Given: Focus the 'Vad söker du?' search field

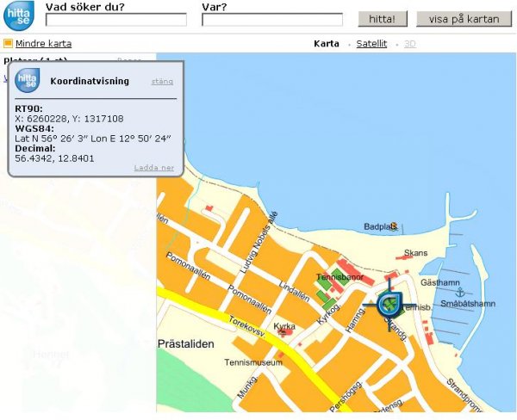Looking at the screenshot, I should (116, 20).
